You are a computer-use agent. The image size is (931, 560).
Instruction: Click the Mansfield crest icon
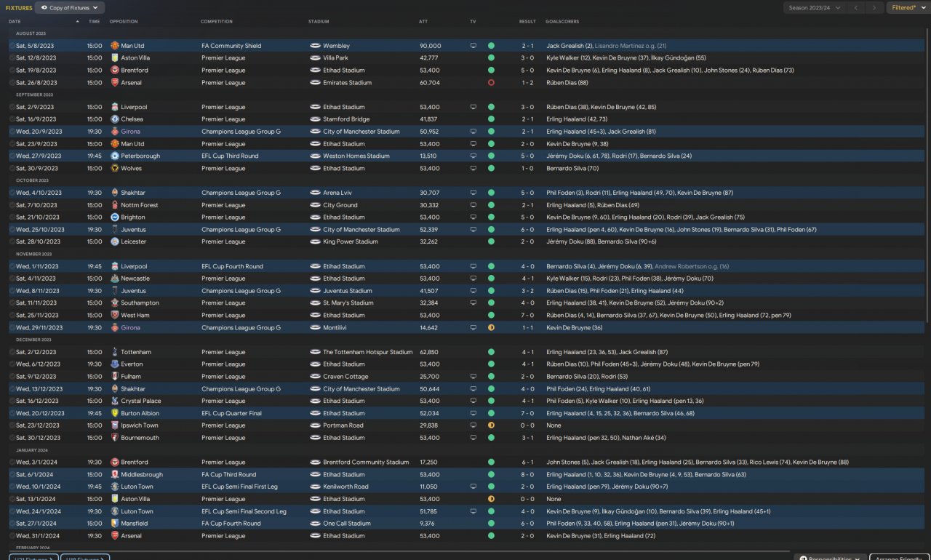[x=115, y=524]
